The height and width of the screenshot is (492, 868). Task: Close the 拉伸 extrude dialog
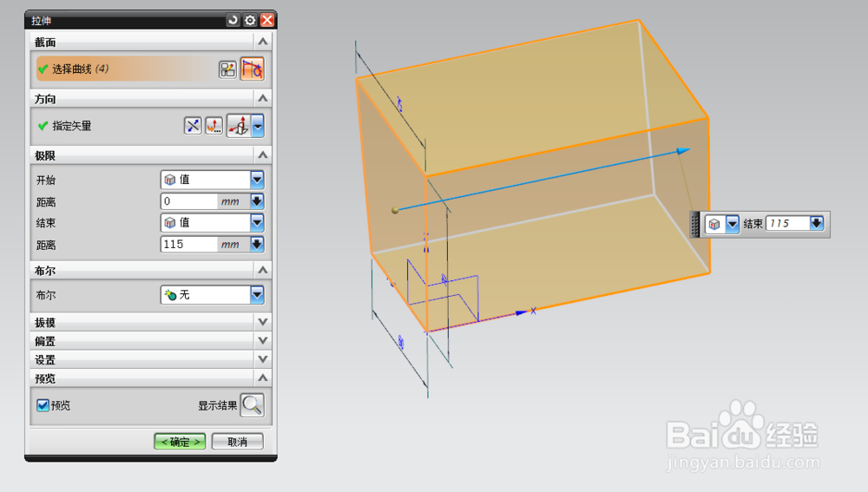(267, 21)
